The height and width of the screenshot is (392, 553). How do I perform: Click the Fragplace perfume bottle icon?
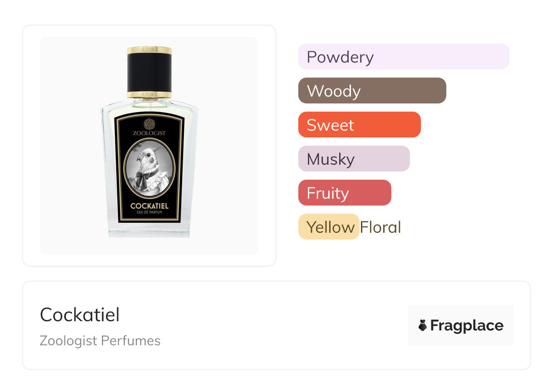[423, 325]
